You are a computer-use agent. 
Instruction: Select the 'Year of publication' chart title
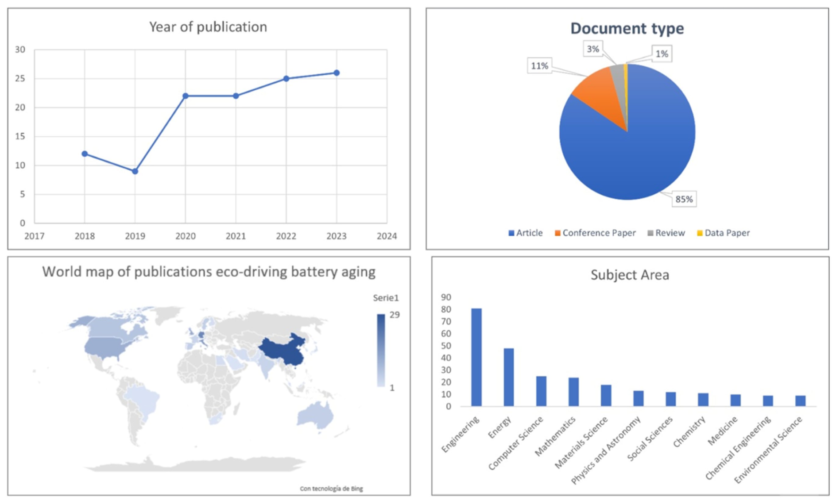coord(208,27)
